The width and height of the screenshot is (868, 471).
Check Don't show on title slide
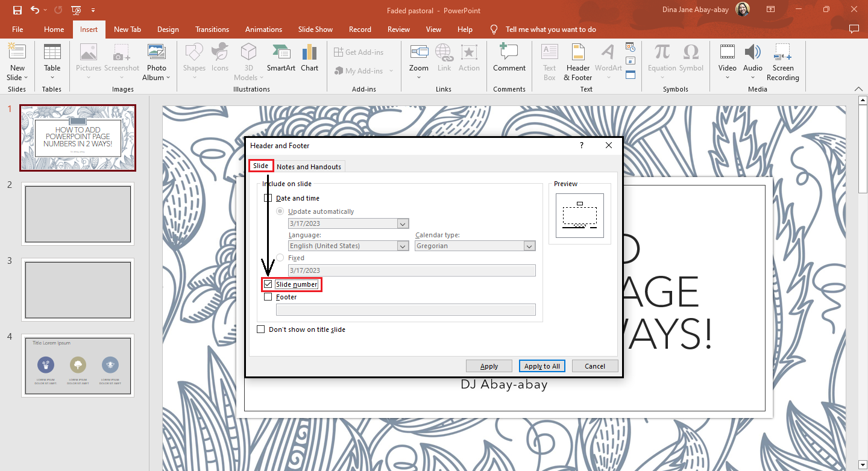coord(261,329)
